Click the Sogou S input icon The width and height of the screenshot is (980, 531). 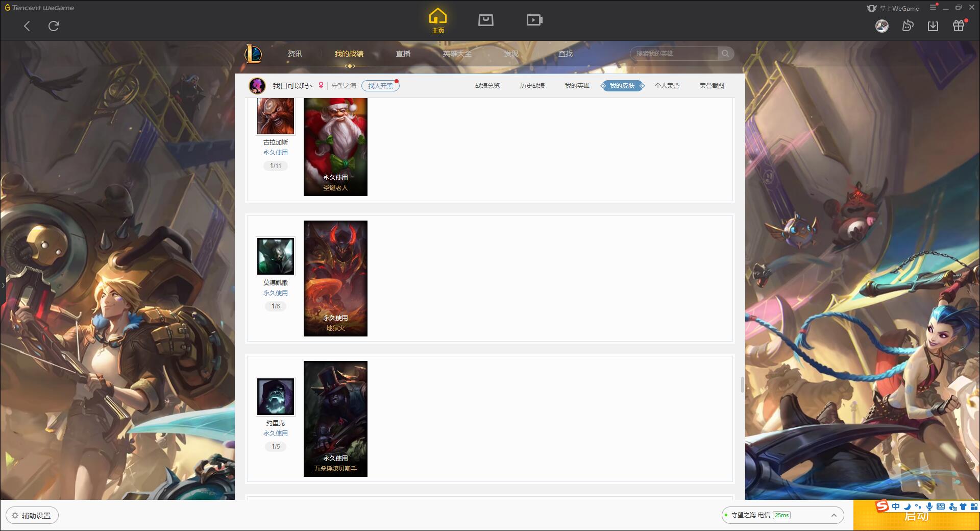pyautogui.click(x=883, y=506)
